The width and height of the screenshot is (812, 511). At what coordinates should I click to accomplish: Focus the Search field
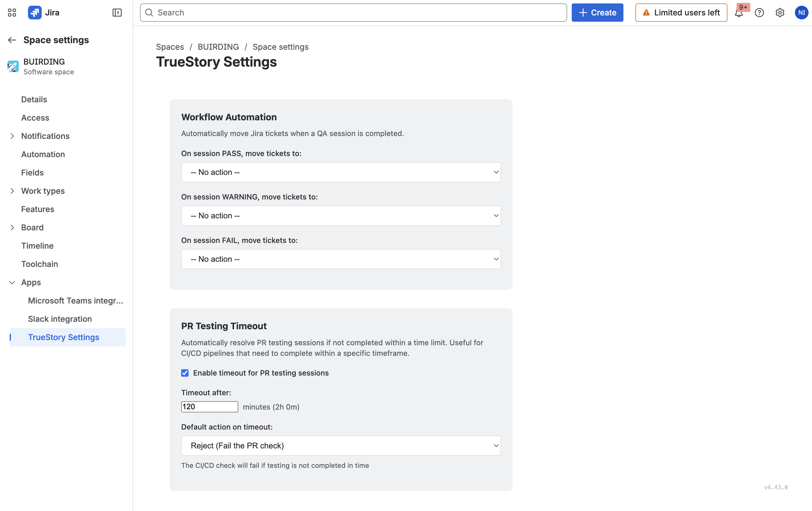[x=353, y=13]
